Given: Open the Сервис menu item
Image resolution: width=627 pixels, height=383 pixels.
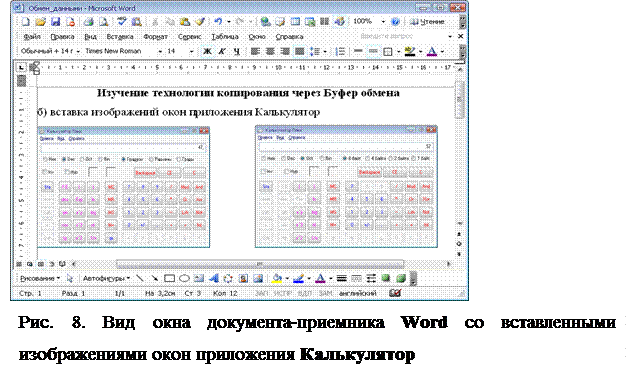Looking at the screenshot, I should [x=189, y=36].
